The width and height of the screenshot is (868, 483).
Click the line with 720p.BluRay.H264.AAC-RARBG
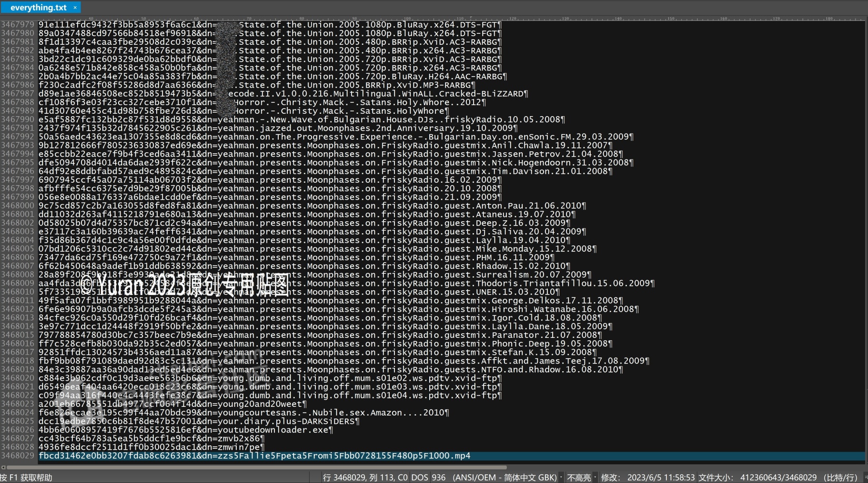(273, 76)
